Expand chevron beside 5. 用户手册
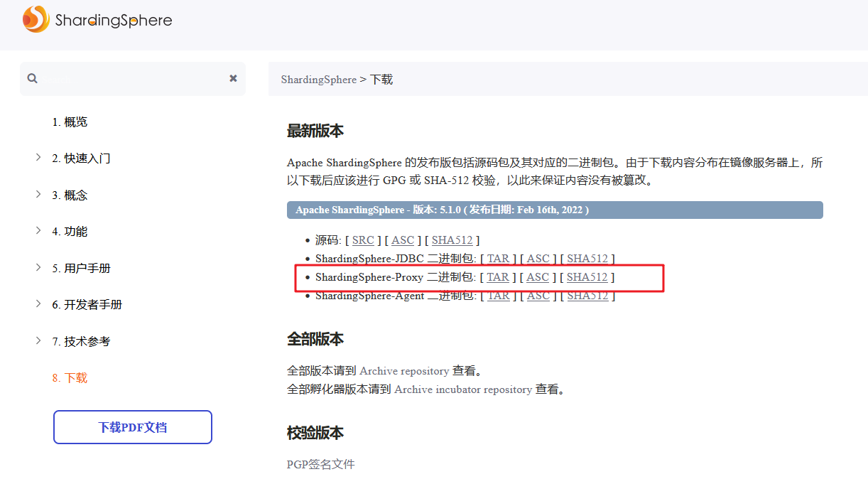Image resolution: width=868 pixels, height=484 pixels. tap(38, 267)
